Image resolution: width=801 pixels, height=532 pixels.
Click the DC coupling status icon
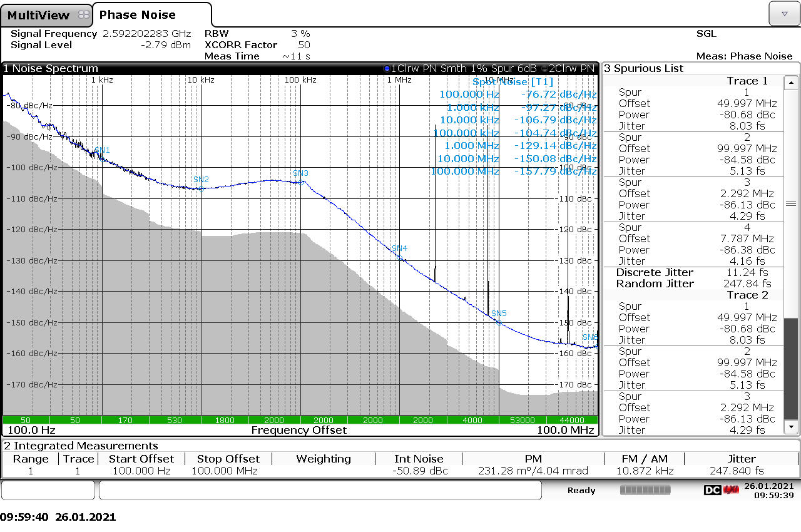tap(713, 490)
